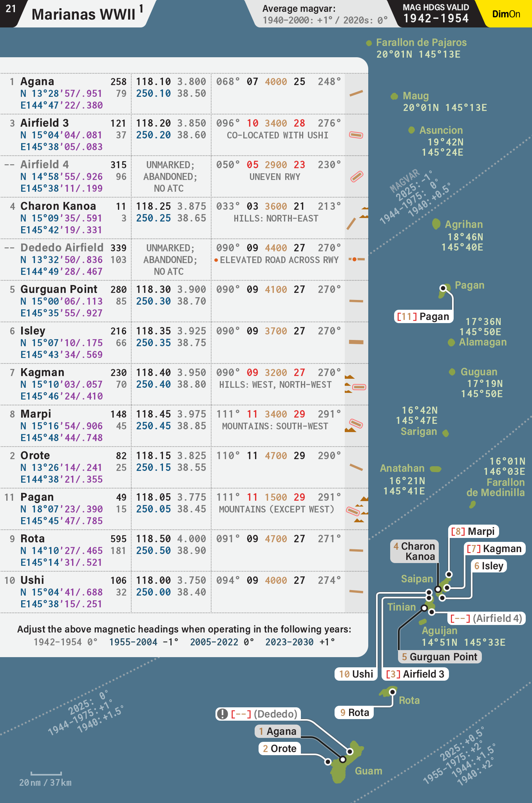Screen dimensions: 532x803
Task: Select the 10 Ushi map label
Action: click(x=356, y=674)
